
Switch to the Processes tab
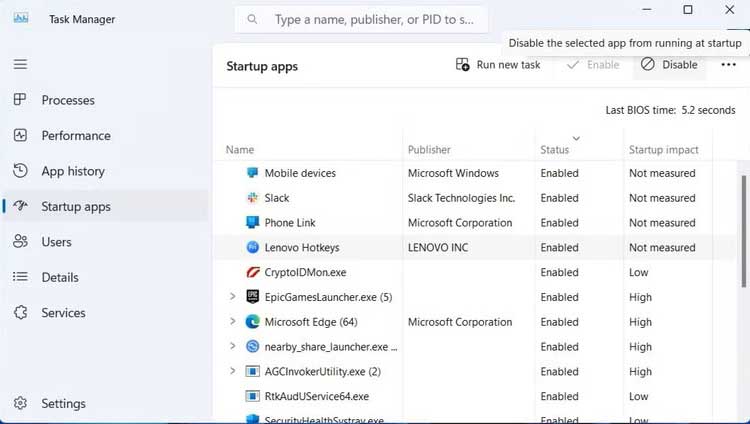[67, 100]
